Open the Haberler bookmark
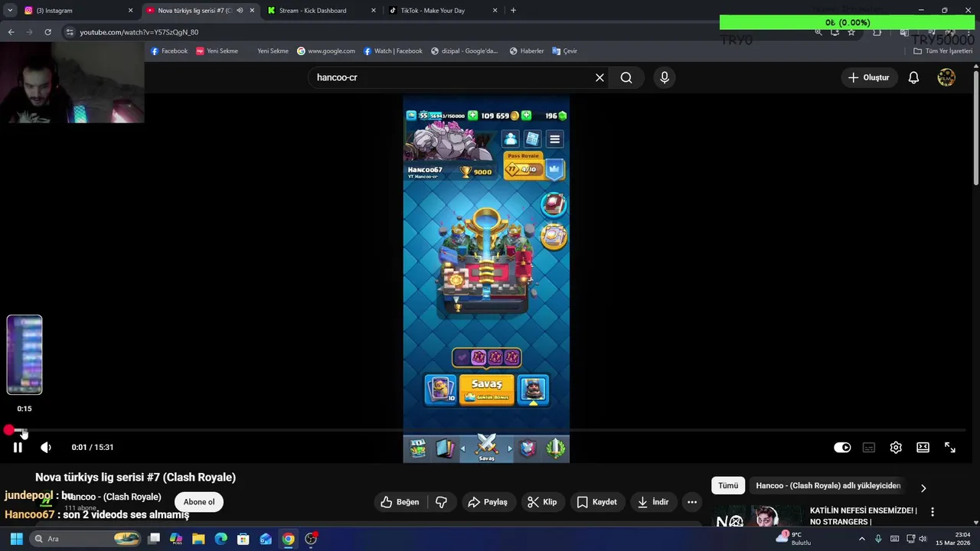 pyautogui.click(x=527, y=51)
